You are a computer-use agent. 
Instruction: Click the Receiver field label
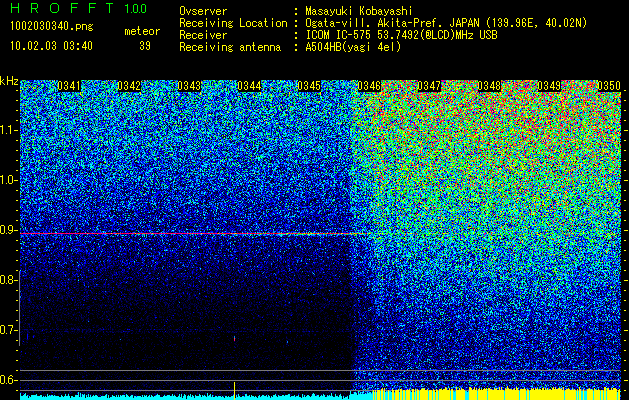click(203, 35)
